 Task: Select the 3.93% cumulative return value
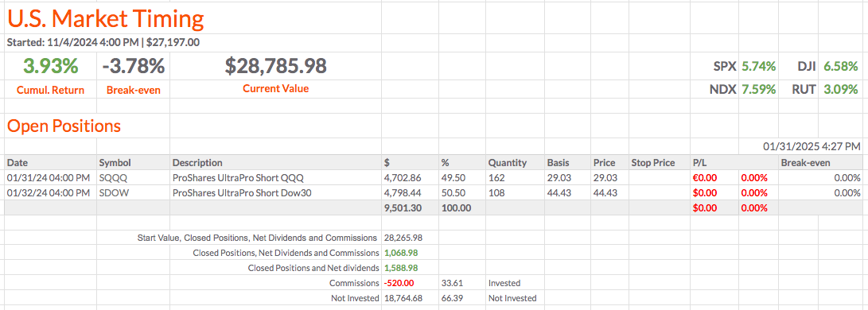click(x=50, y=66)
